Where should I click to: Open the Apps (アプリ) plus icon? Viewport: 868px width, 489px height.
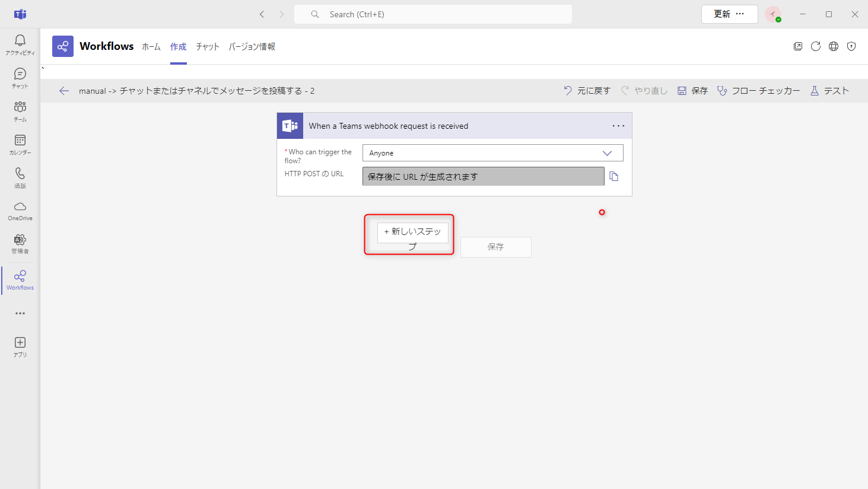pos(20,347)
